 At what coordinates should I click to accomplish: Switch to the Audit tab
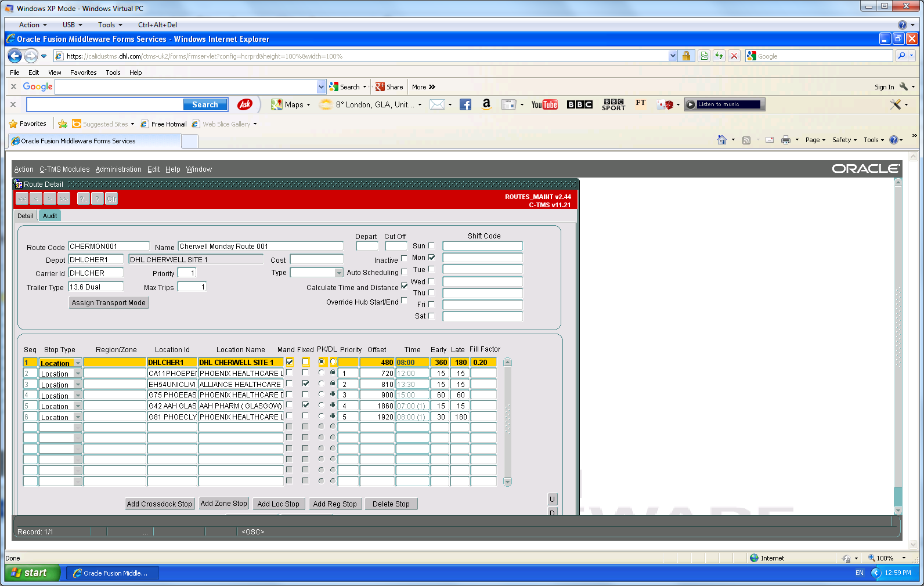[50, 216]
